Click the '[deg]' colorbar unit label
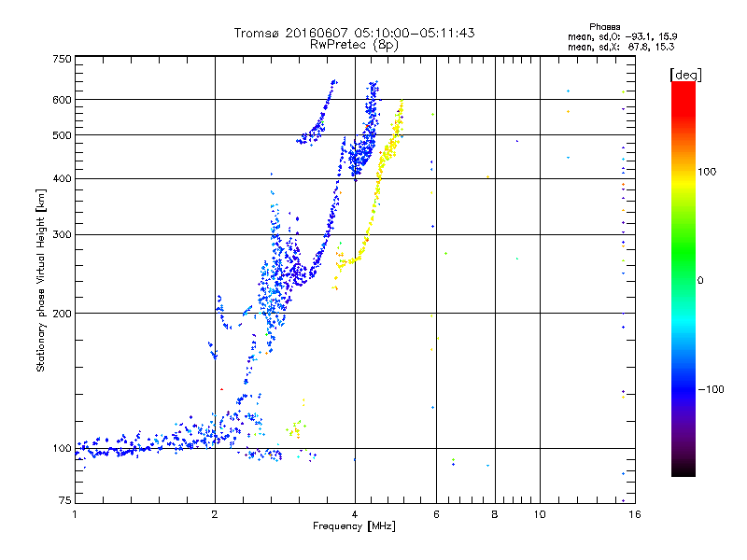747x560 pixels. (x=685, y=75)
